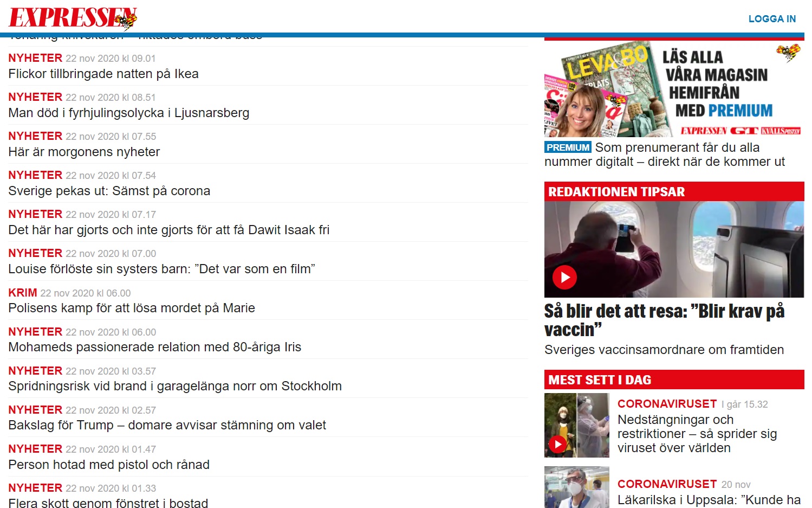Open 'Sverige pekas ut: Sämst på corona'
Image resolution: width=812 pixels, height=508 pixels.
tap(109, 191)
